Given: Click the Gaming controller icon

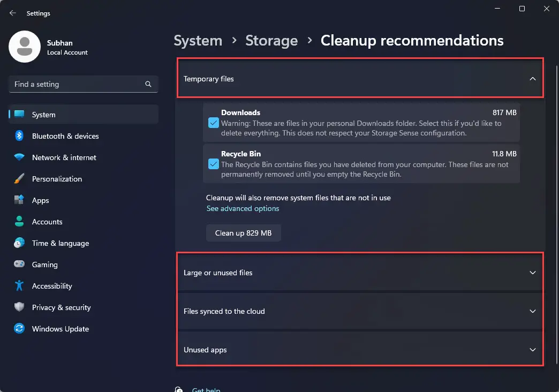Looking at the screenshot, I should tap(19, 264).
